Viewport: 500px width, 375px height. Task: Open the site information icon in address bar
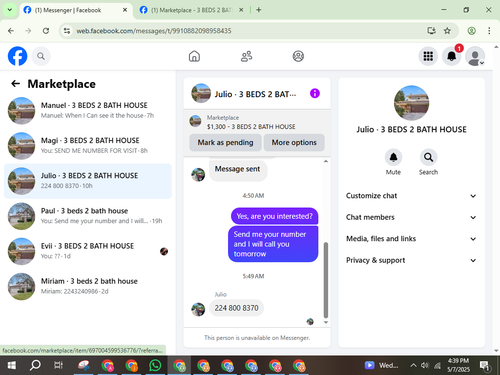67,31
